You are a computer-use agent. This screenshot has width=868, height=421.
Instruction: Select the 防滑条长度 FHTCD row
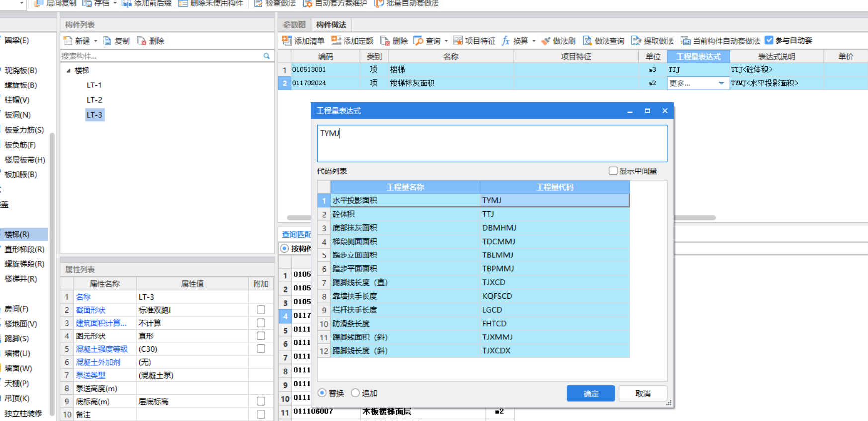tap(473, 324)
